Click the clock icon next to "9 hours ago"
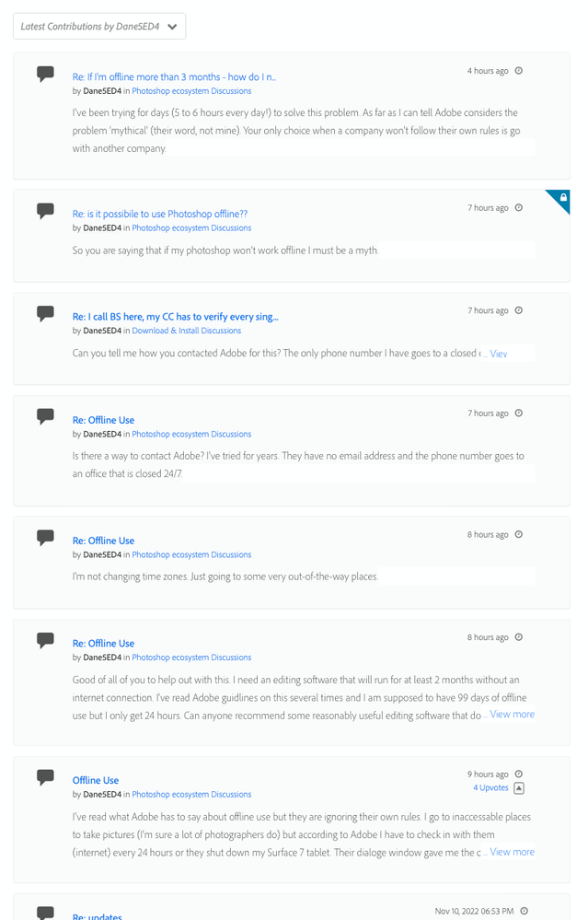This screenshot has height=920, width=588. [x=518, y=774]
